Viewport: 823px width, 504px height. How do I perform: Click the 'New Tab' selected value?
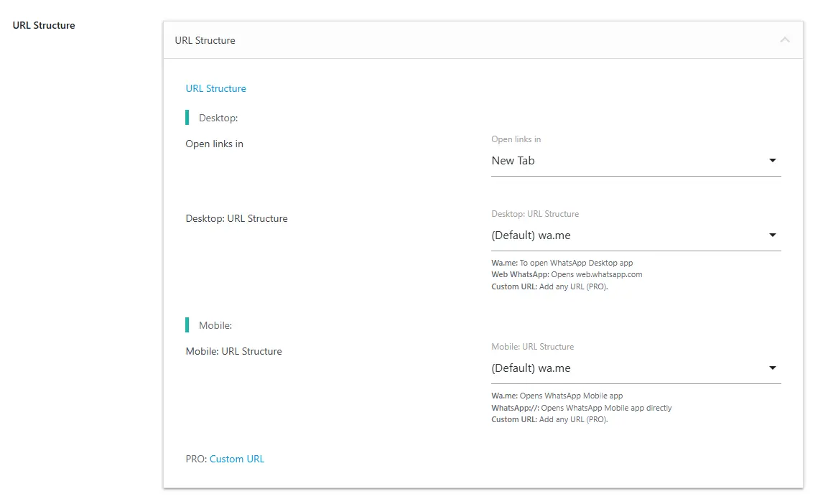[513, 161]
